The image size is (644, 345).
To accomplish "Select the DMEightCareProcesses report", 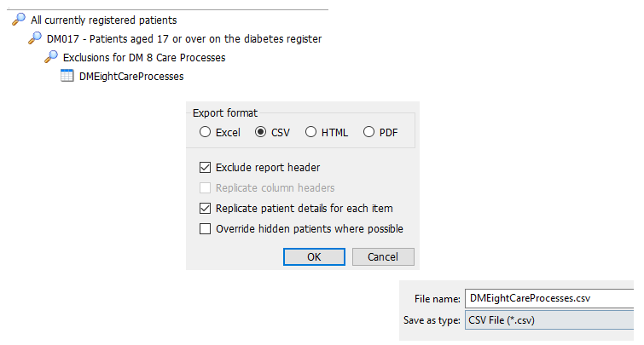I will [x=131, y=76].
